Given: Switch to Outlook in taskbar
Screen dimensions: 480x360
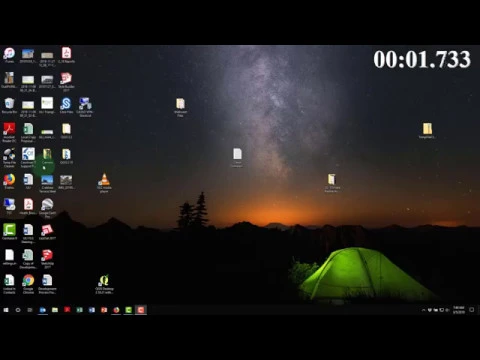Looking at the screenshot, I should click(43, 310).
